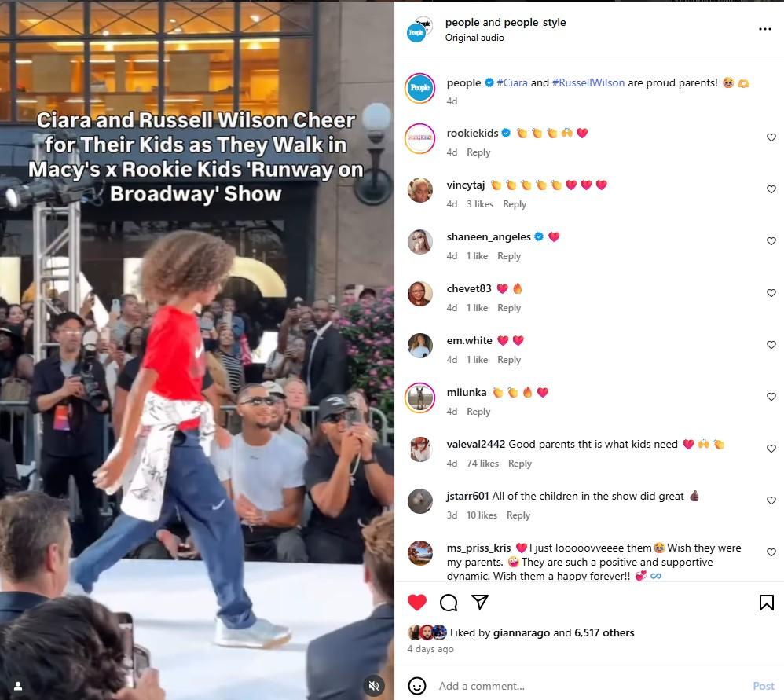Click the Add a comment field
The image size is (784, 700).
pyautogui.click(x=591, y=686)
